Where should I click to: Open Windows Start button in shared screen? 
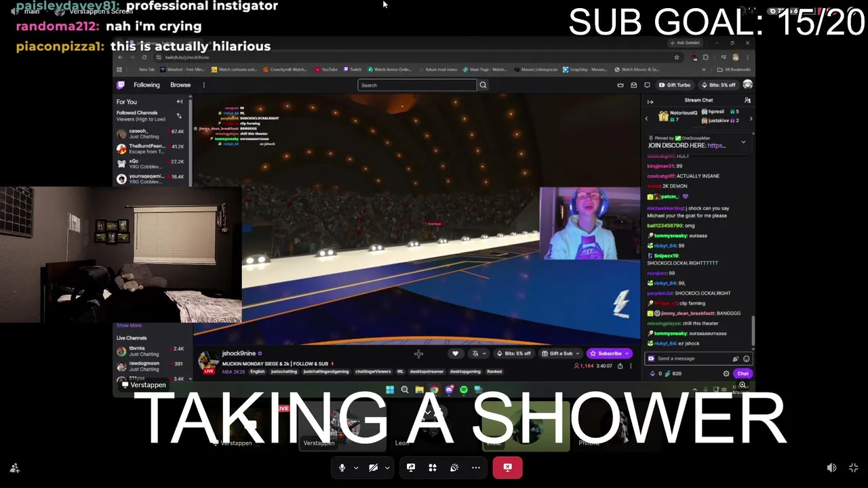[390, 390]
